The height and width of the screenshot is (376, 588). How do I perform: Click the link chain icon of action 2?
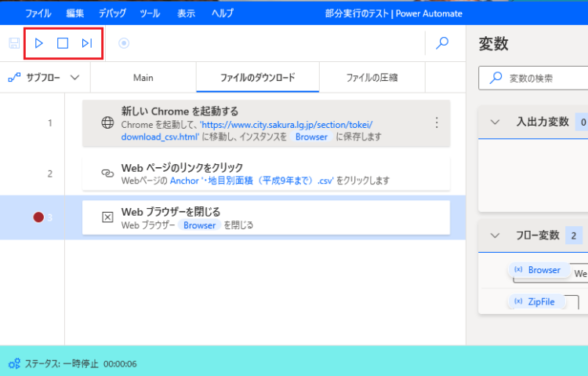(x=107, y=173)
